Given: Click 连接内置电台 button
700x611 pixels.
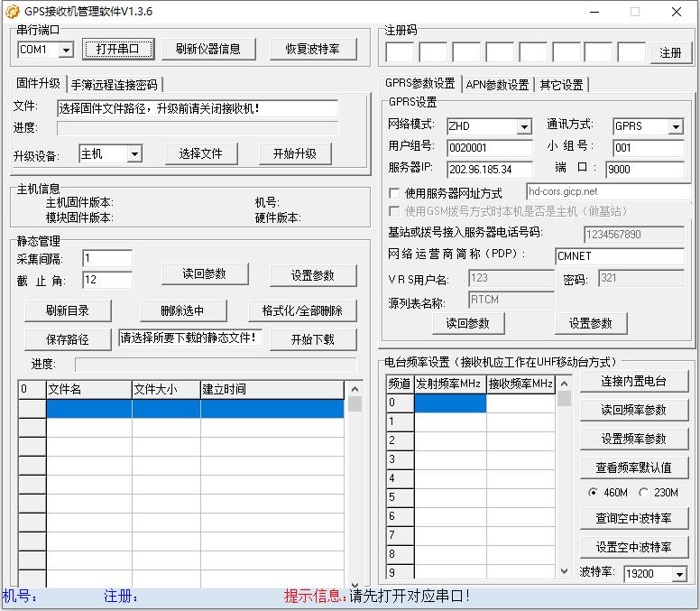Looking at the screenshot, I should coord(633,381).
